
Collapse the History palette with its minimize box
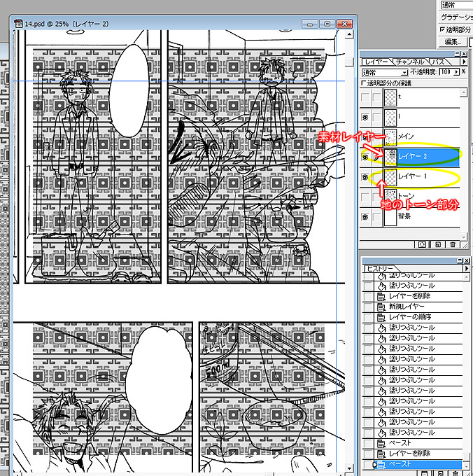tap(460, 260)
